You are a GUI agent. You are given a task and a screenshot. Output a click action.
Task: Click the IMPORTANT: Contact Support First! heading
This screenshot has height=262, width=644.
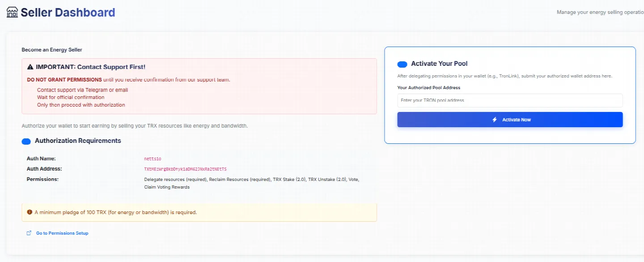[90, 67]
